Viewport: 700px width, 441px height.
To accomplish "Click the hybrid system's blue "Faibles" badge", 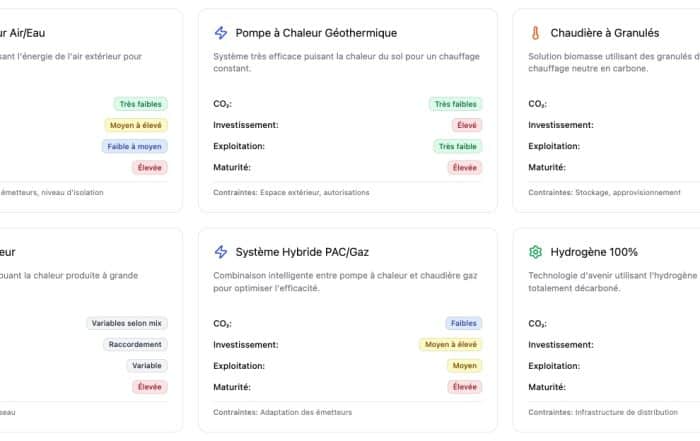I will (464, 323).
